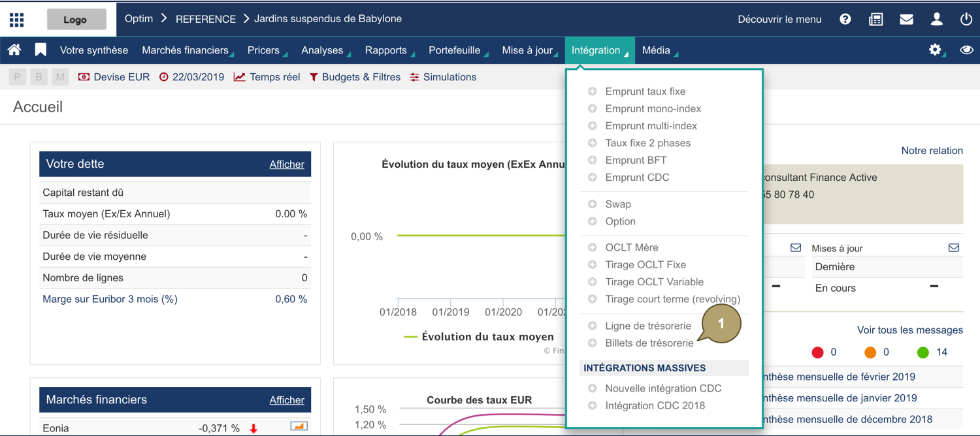Open the news newspaper icon
The image size is (980, 436).
click(x=875, y=20)
